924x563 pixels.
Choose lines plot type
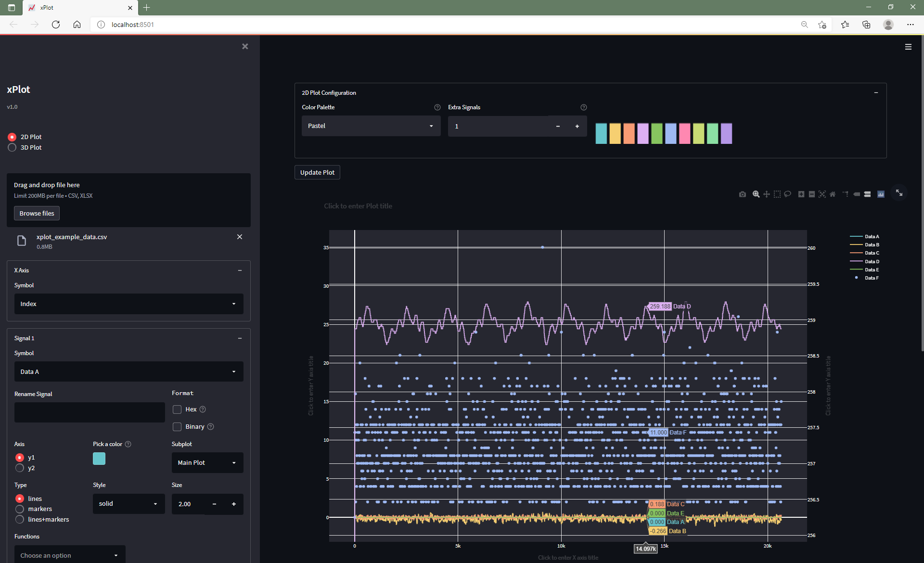(20, 499)
